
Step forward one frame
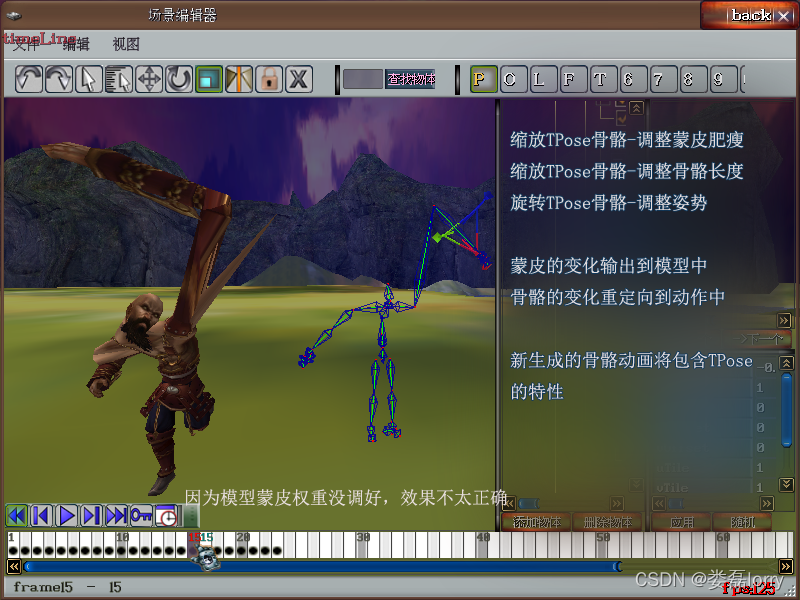click(91, 516)
